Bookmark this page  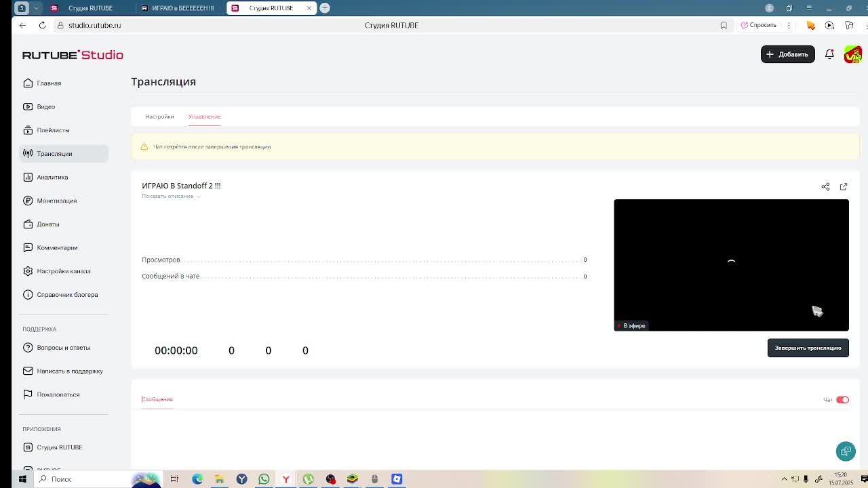pyautogui.click(x=724, y=25)
